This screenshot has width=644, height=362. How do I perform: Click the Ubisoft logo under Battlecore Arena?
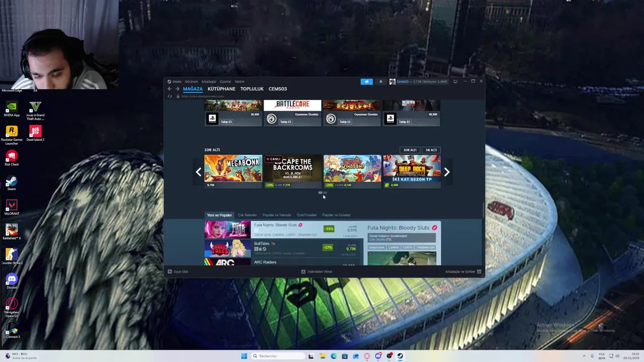[x=272, y=119]
